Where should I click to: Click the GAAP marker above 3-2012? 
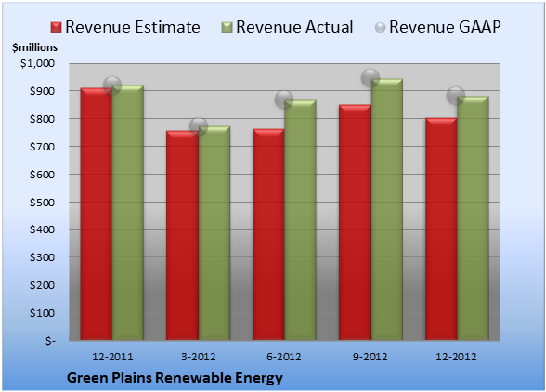pos(199,126)
